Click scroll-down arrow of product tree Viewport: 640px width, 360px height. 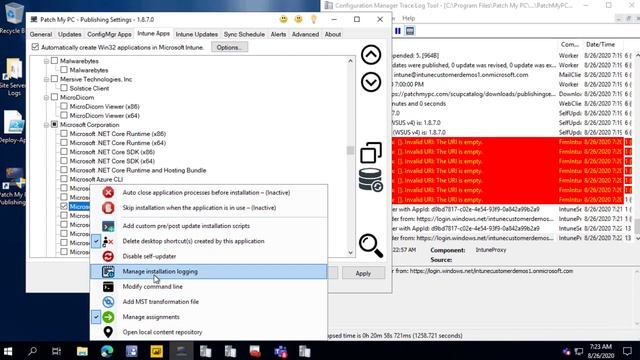click(350, 252)
